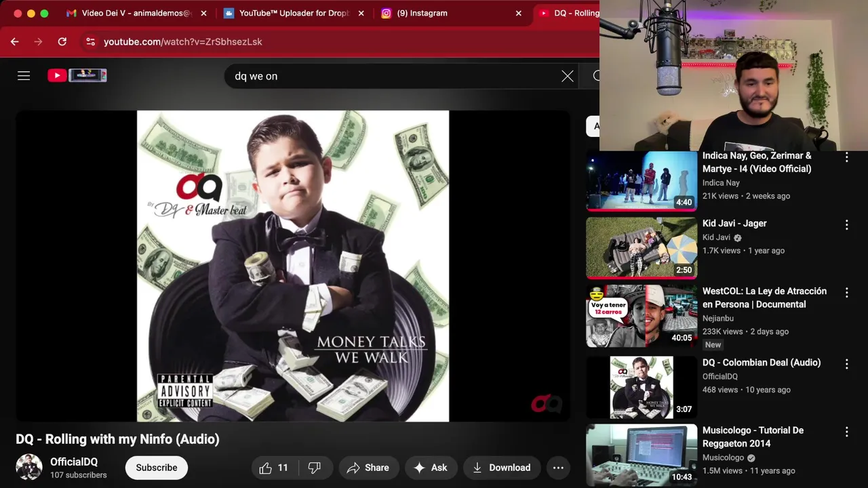Close the YouTube Uploader for Dropbox tab
Screen dimensions: 868x488
pyautogui.click(x=361, y=13)
